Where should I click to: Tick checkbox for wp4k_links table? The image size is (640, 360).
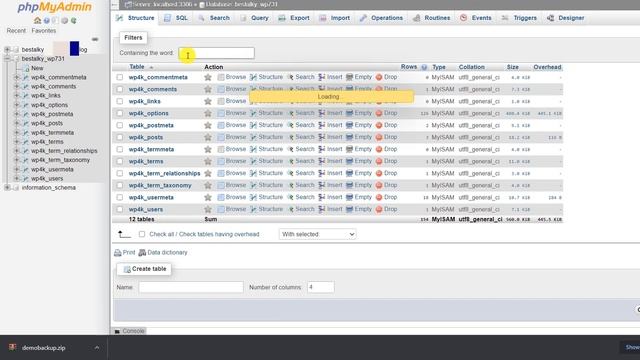tap(120, 101)
